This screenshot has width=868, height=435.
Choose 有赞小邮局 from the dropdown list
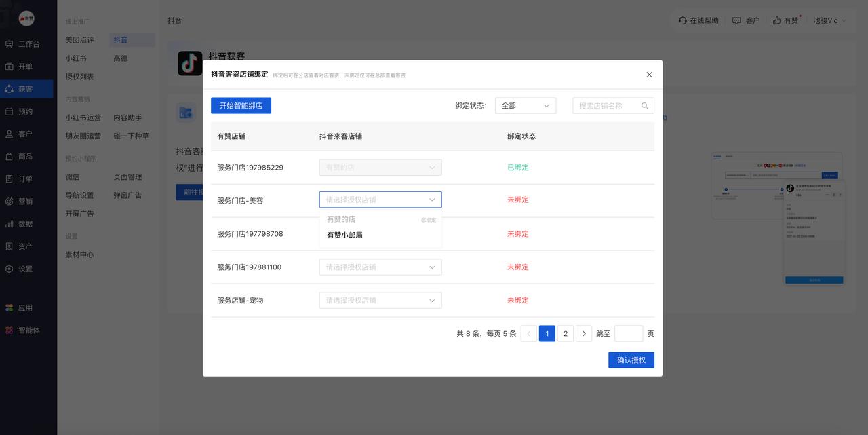(x=380, y=235)
